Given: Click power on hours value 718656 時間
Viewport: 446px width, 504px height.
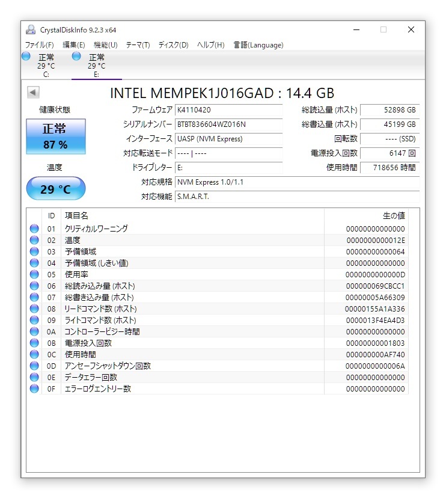Looking at the screenshot, I should pos(389,168).
